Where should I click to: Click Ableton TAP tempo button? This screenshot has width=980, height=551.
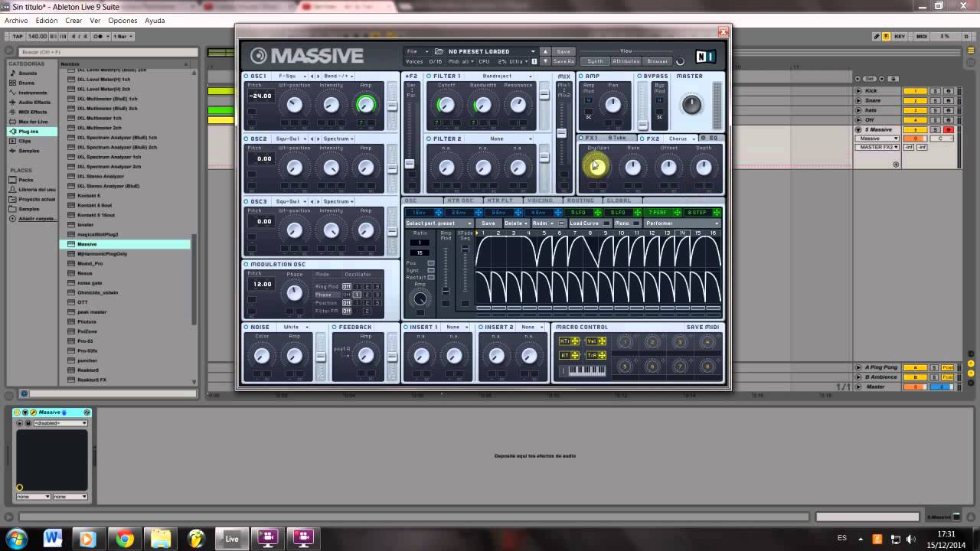pyautogui.click(x=17, y=36)
